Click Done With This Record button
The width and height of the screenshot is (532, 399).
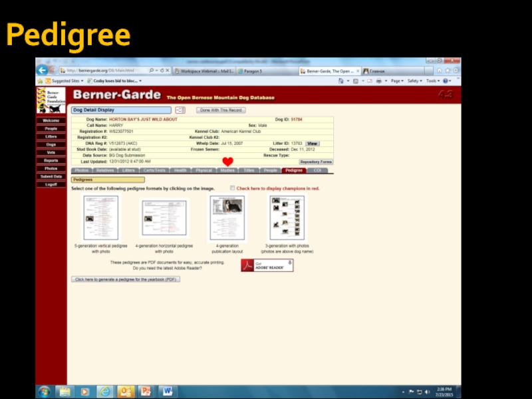point(221,110)
